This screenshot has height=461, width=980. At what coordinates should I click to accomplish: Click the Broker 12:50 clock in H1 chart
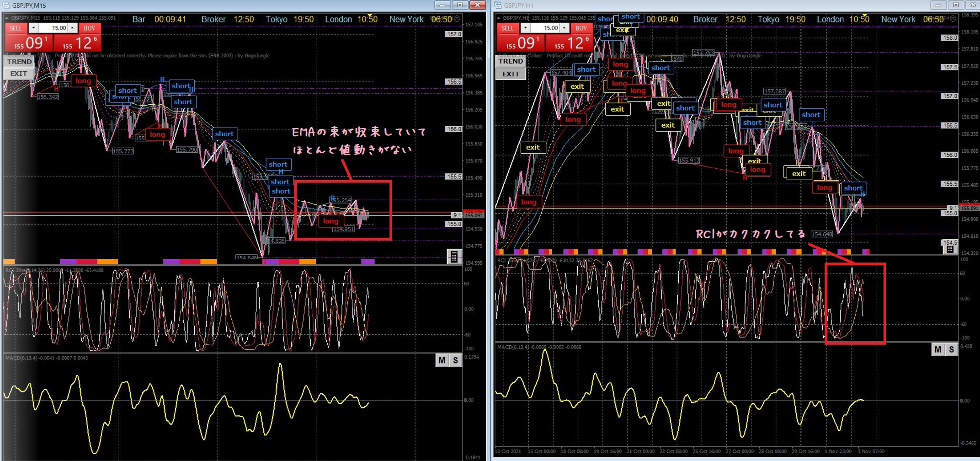coord(719,19)
